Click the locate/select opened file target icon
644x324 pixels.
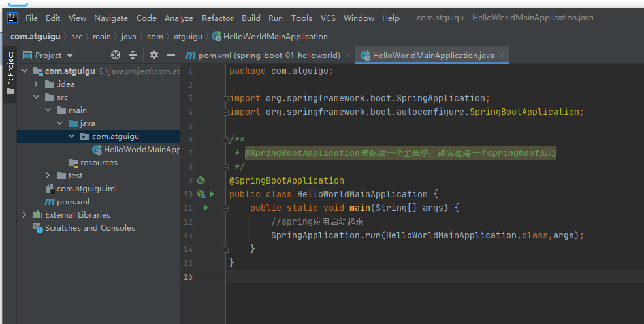tap(116, 56)
